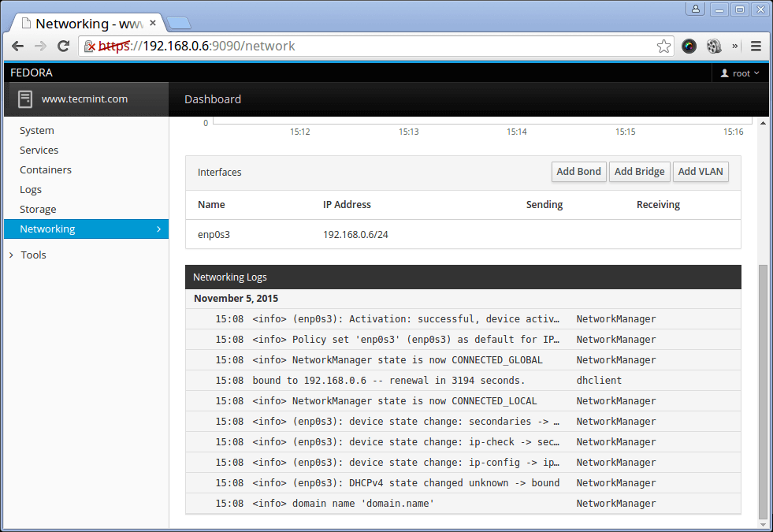773x532 pixels.
Task: Reload the page with refresh icon
Action: (x=64, y=46)
